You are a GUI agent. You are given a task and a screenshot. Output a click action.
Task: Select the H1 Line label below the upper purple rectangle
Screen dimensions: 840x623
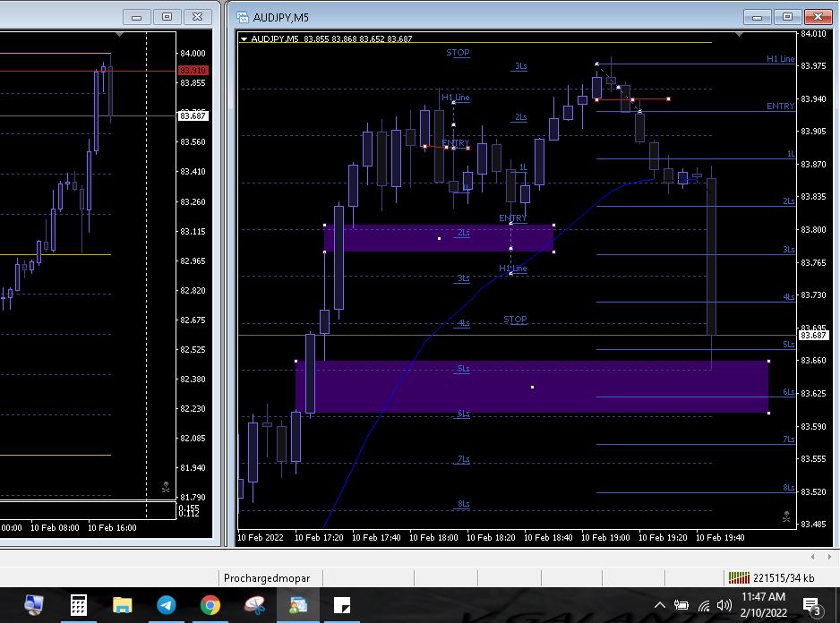click(512, 269)
